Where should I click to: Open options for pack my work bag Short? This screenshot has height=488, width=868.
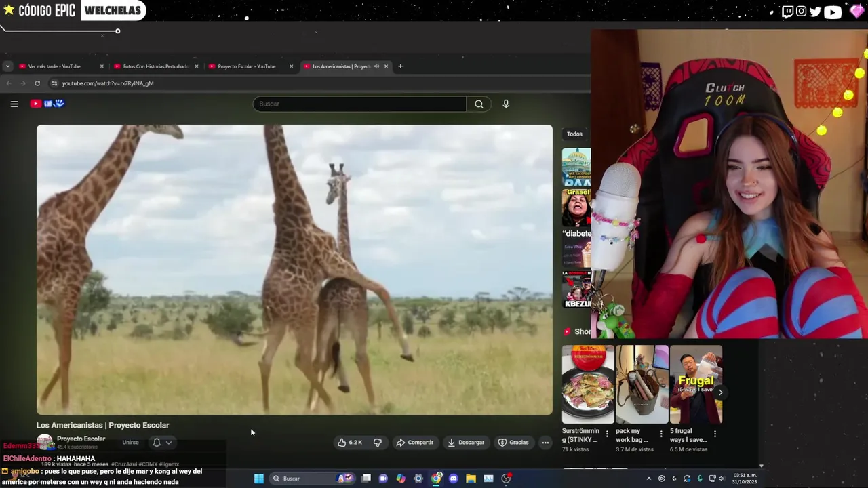[661, 434]
